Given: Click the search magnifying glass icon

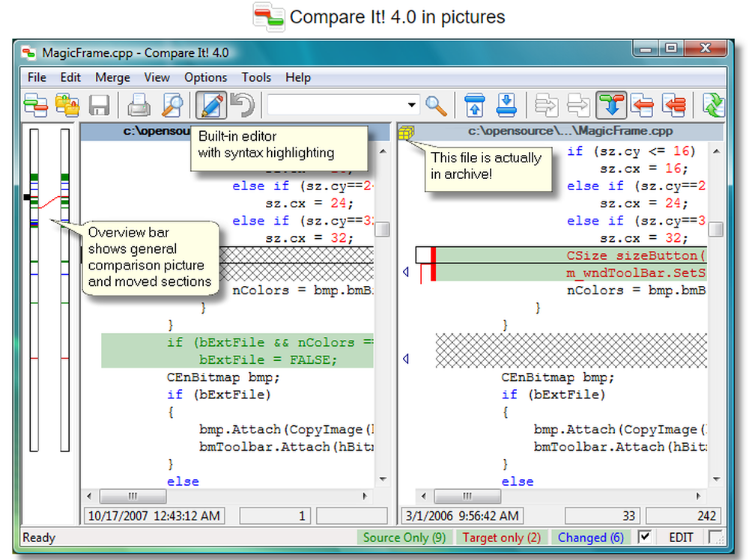Looking at the screenshot, I should pos(436,106).
